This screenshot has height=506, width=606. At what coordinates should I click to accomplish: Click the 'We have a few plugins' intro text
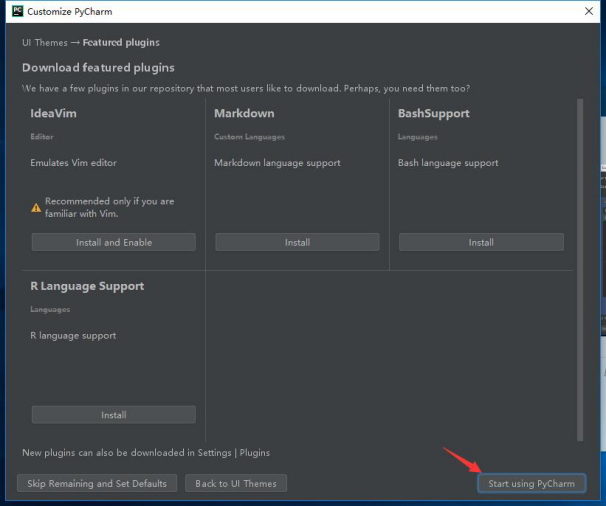[246, 89]
